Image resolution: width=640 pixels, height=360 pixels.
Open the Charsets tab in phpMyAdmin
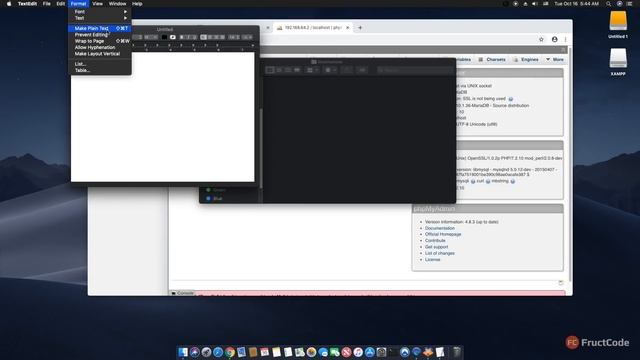point(492,60)
